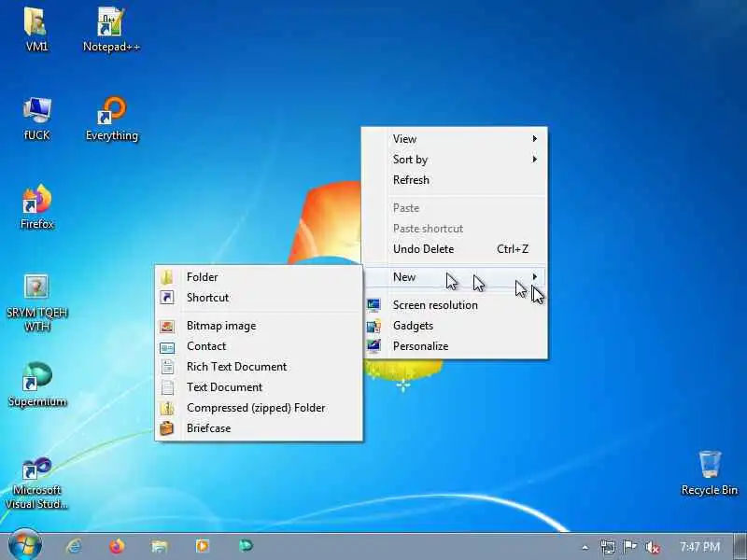This screenshot has width=747, height=560.
Task: Select the Microsoft Visual Studio desktop shortcut
Action: pos(36,483)
